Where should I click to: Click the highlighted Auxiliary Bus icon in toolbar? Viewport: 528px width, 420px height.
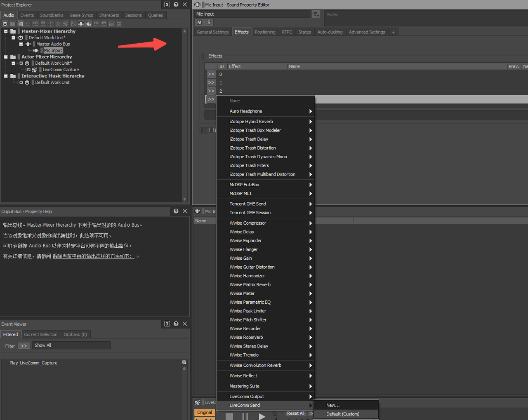point(88,24)
